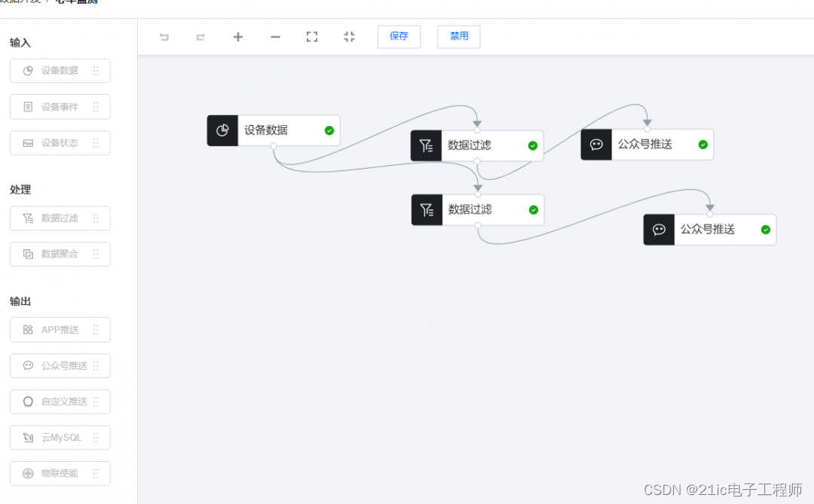
Task: Zoom out with the minus icon
Action: coord(275,37)
